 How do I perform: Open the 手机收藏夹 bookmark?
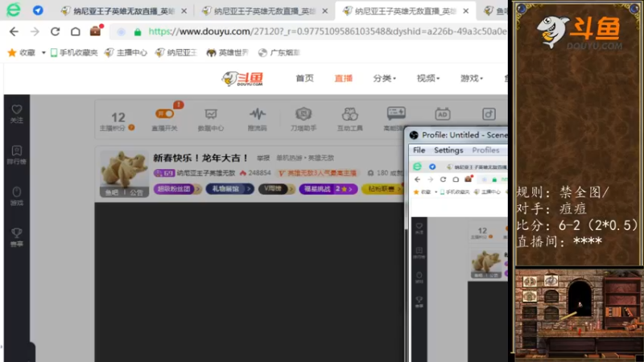(74, 52)
